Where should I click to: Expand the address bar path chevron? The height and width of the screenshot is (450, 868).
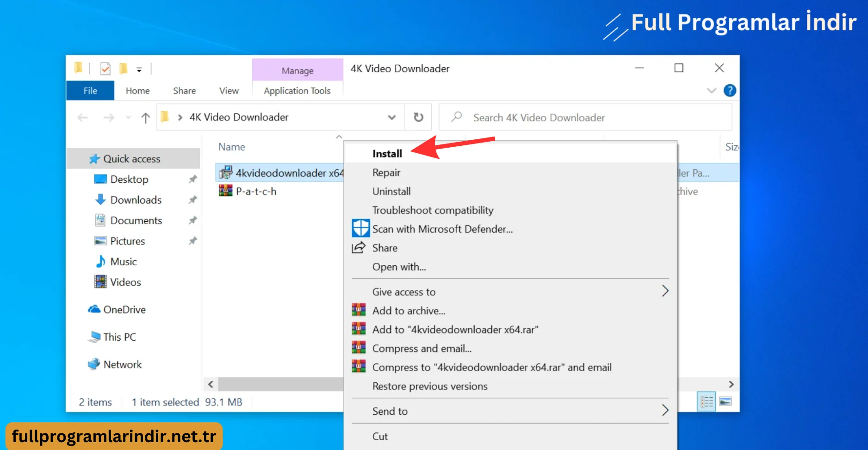click(x=180, y=118)
